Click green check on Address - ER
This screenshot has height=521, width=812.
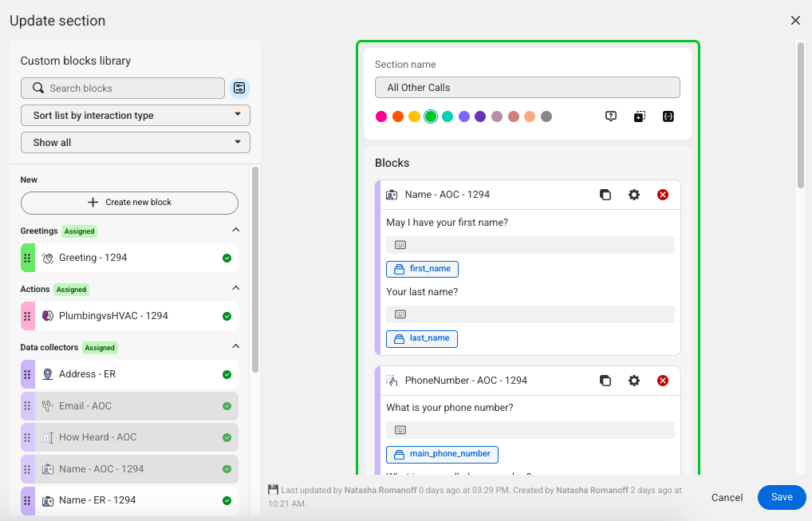pos(227,374)
